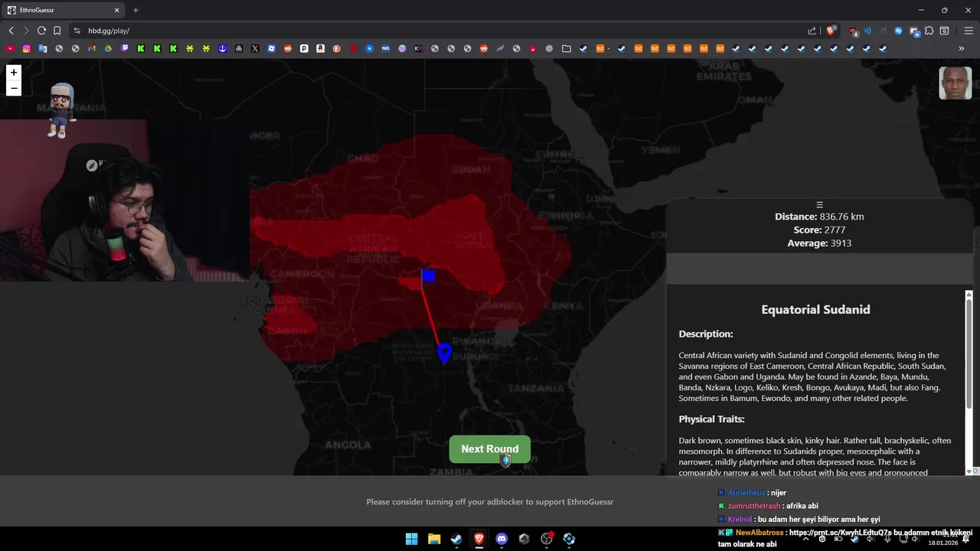Click the Description: heading
The height and width of the screenshot is (551, 980).
(706, 334)
